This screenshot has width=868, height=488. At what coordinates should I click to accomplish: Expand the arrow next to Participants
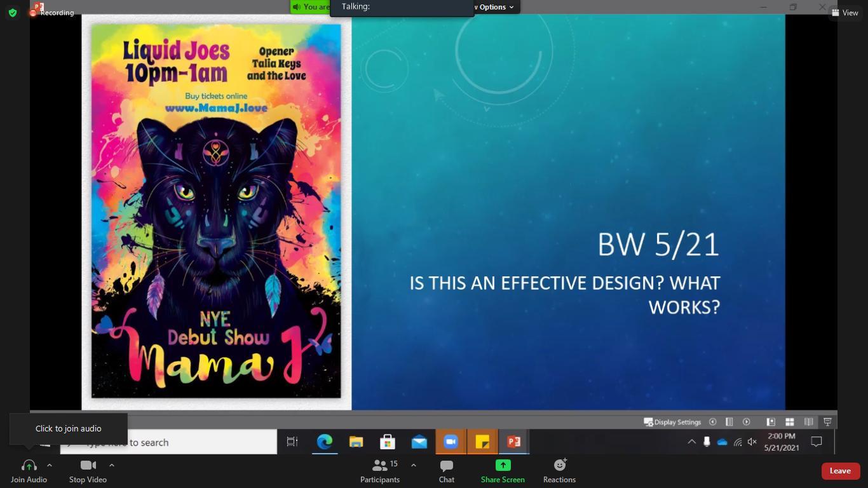414,465
